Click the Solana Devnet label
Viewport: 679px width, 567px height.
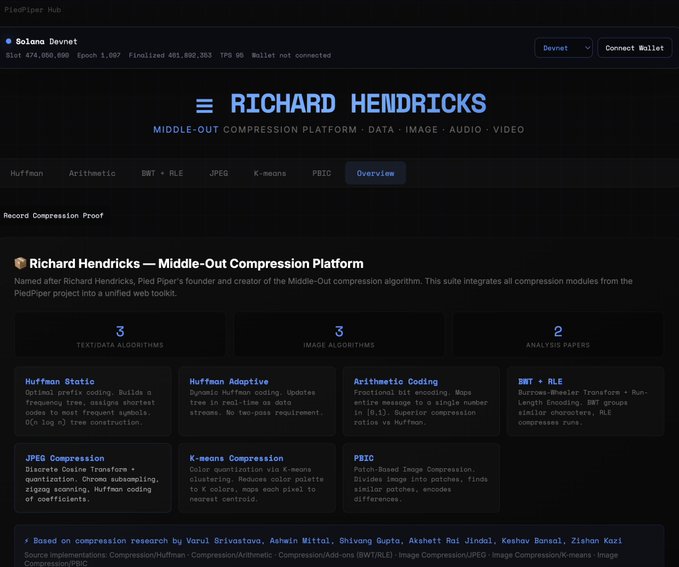pyautogui.click(x=46, y=42)
